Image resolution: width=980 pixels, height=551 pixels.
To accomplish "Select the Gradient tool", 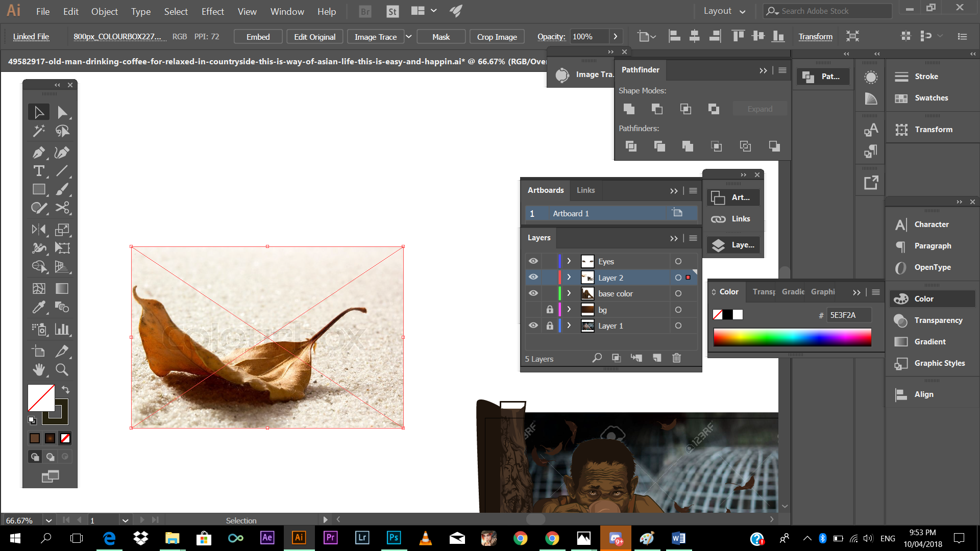I will [62, 288].
